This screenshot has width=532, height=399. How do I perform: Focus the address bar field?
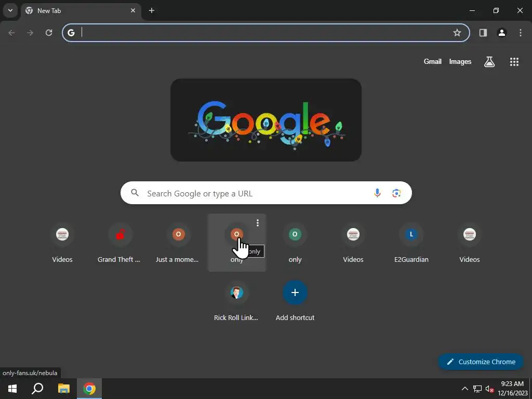pyautogui.click(x=265, y=33)
